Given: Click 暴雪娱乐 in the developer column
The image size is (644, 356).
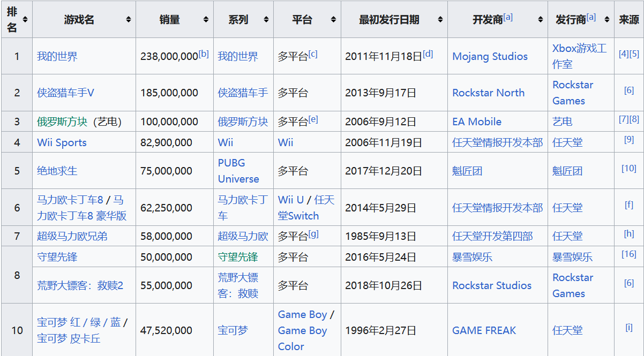Looking at the screenshot, I should coord(473,257).
